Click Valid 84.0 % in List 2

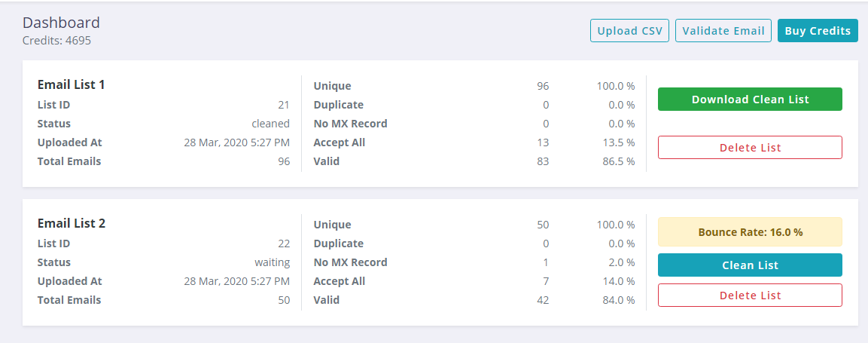point(618,300)
